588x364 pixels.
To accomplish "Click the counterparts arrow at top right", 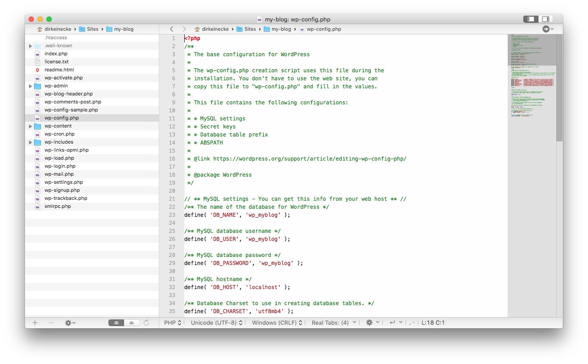I will coord(547,29).
